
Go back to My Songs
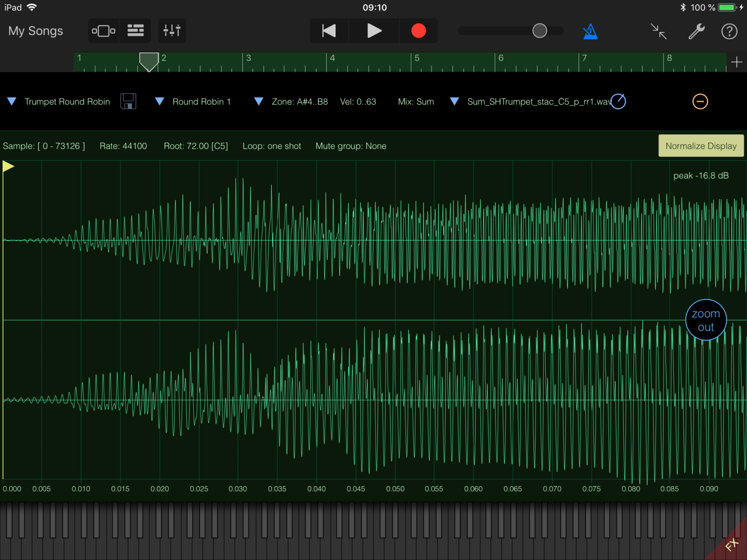(x=36, y=31)
